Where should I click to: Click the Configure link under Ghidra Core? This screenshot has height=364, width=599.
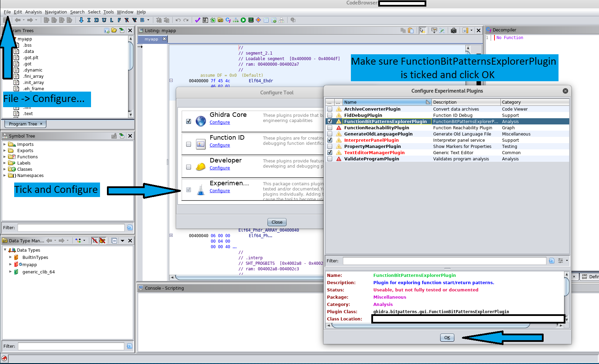pos(220,122)
